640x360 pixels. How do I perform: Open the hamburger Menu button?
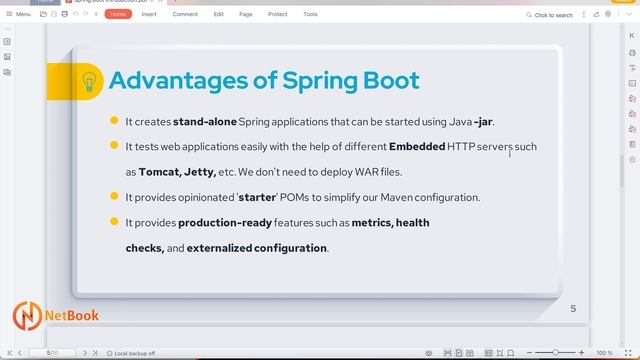18,14
